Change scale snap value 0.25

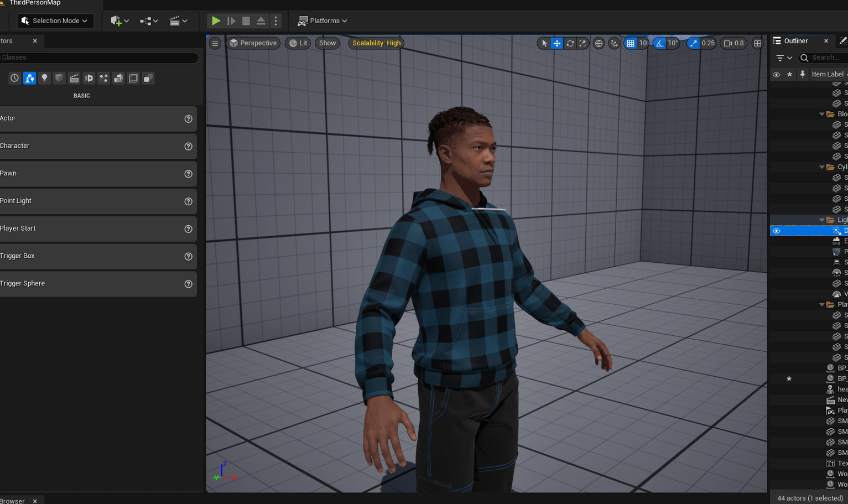[x=708, y=43]
